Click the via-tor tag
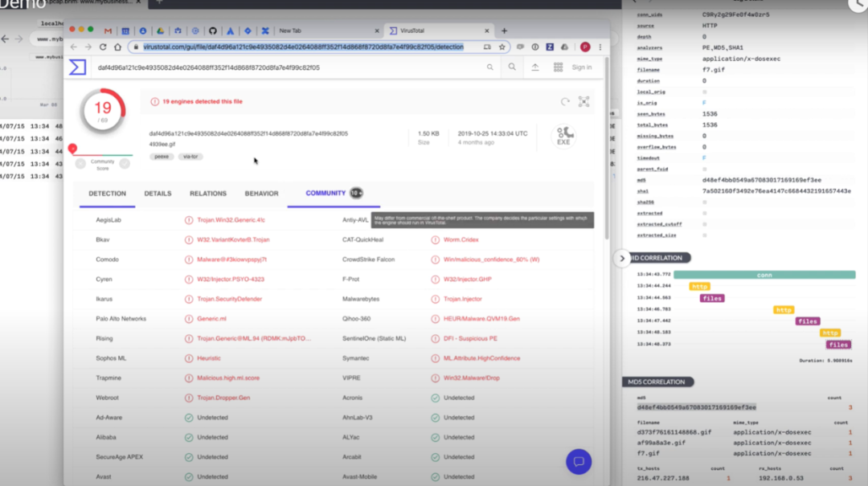The image size is (868, 486). coord(190,157)
